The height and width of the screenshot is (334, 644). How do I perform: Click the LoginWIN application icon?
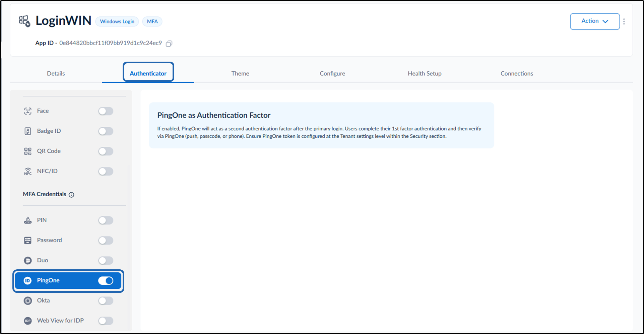pos(24,21)
